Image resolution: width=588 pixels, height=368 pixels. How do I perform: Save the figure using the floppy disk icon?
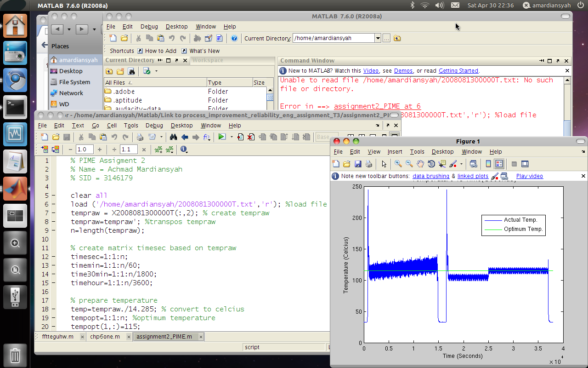click(358, 164)
